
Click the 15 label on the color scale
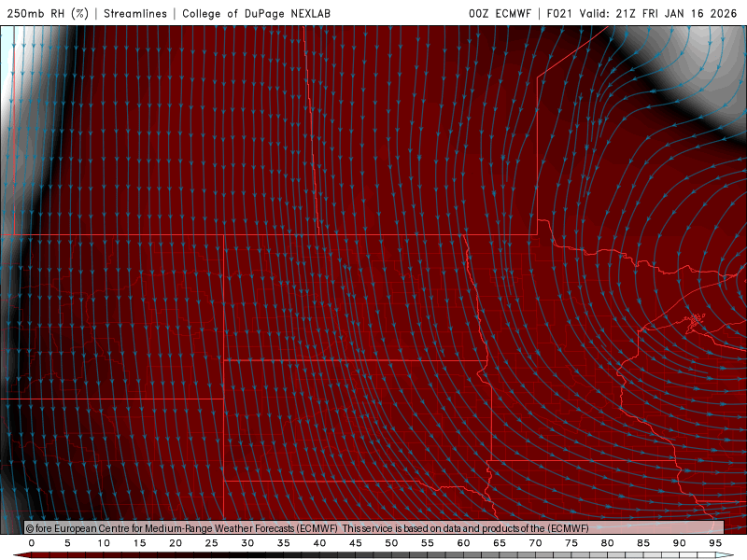139,543
